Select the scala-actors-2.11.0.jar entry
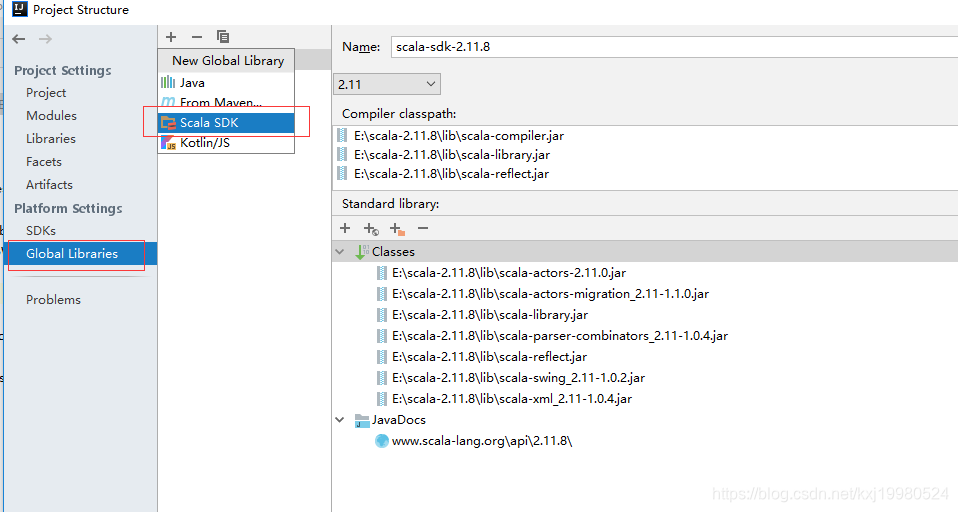Image resolution: width=958 pixels, height=512 pixels. pyautogui.click(x=509, y=273)
